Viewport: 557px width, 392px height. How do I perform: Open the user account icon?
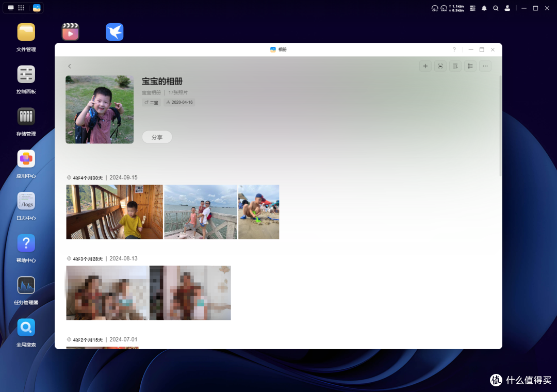[507, 8]
